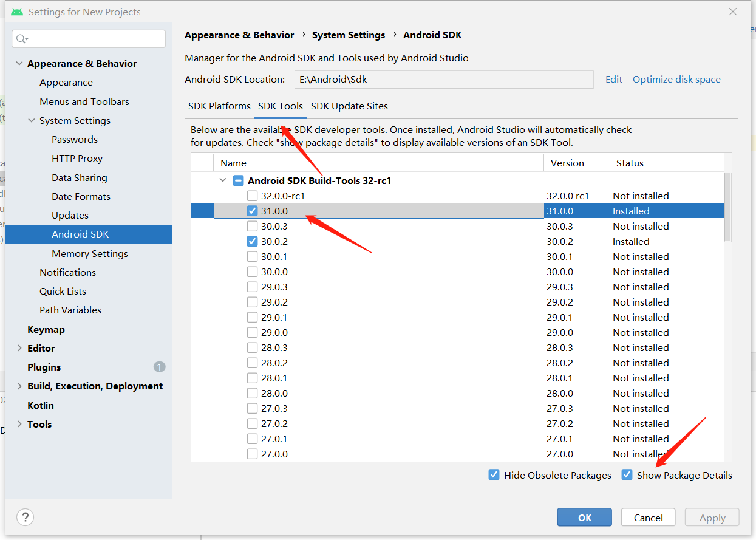Click the Android SDK Build-Tools package icon
Viewport: 756px width, 540px height.
point(238,180)
